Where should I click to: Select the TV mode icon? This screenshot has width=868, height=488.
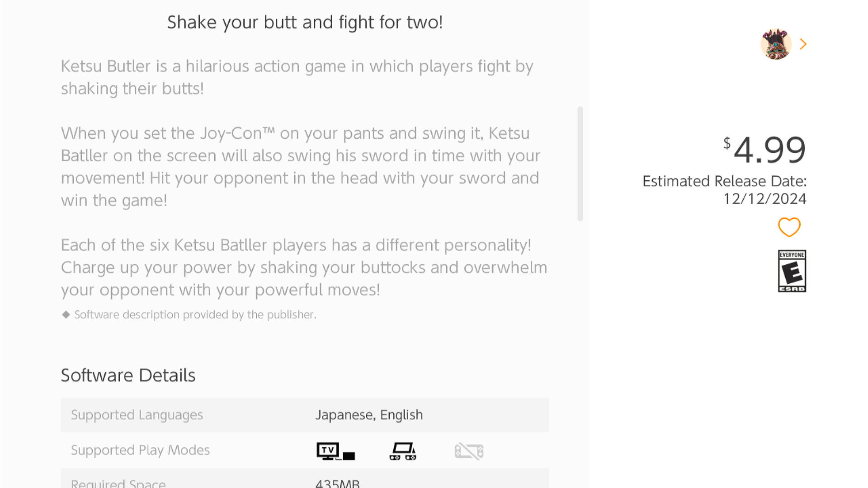(x=336, y=451)
